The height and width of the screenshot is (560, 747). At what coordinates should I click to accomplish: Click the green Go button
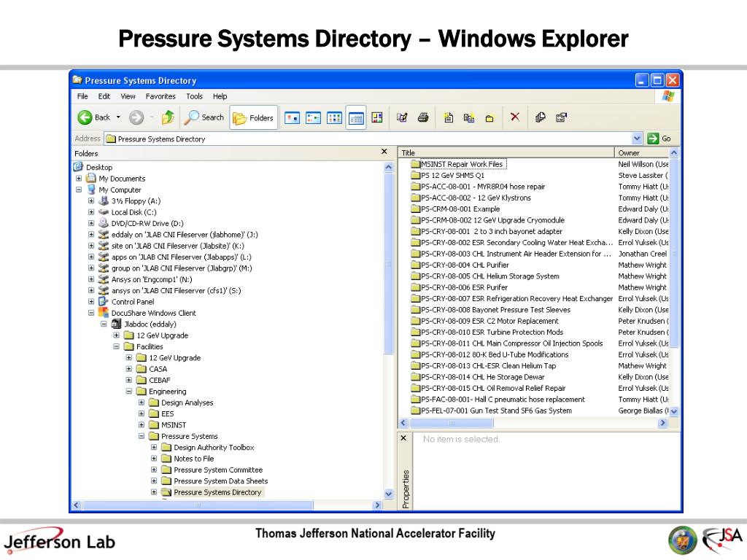(x=659, y=139)
